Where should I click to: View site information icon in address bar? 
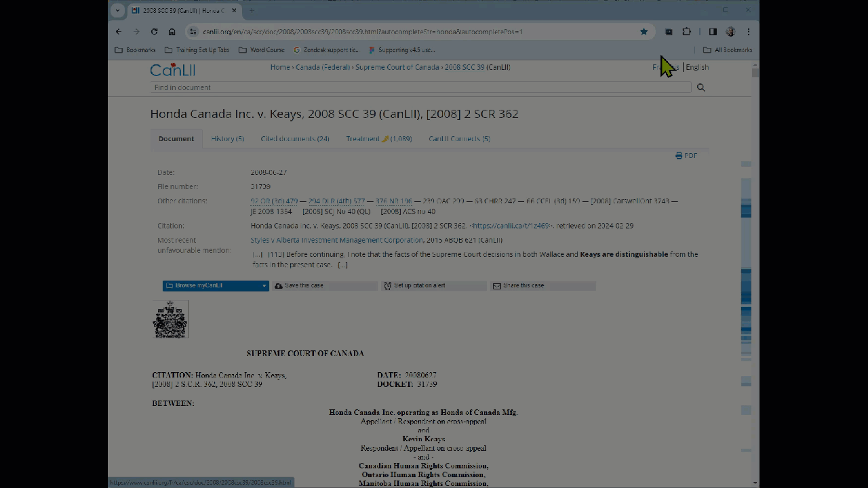coord(193,32)
